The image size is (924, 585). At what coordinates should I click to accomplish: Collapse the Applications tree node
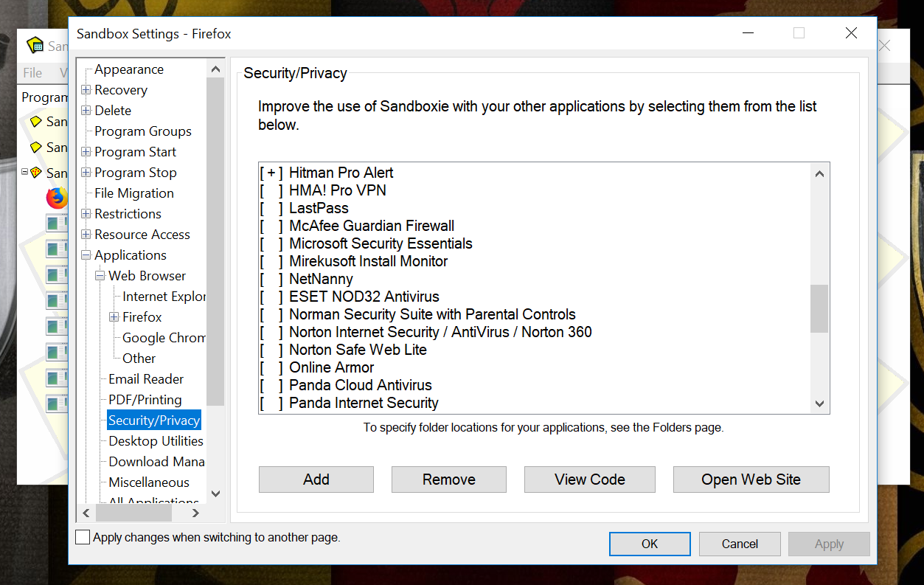(x=86, y=255)
